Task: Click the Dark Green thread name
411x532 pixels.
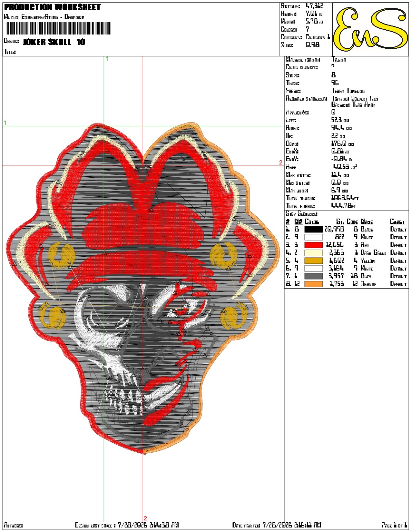Action: 373,253
